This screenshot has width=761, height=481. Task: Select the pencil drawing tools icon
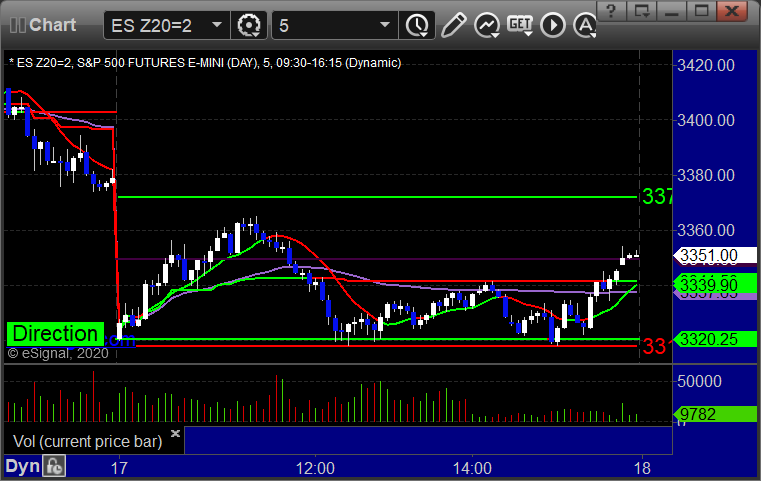click(453, 25)
